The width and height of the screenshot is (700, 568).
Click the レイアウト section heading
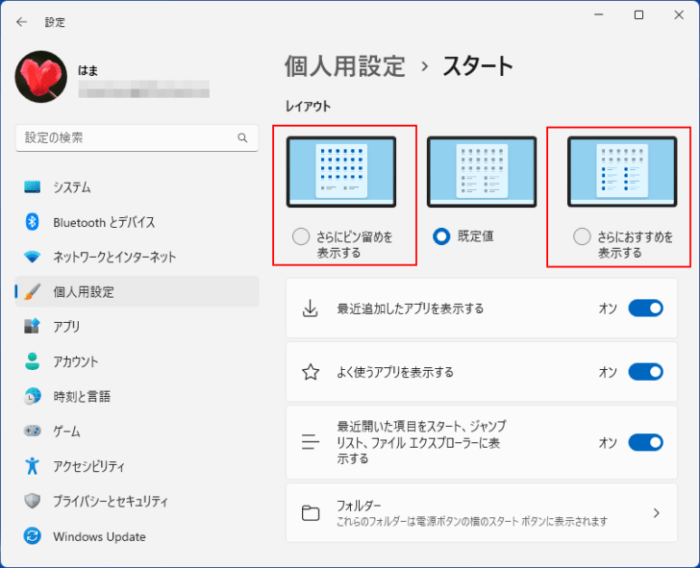[x=308, y=106]
